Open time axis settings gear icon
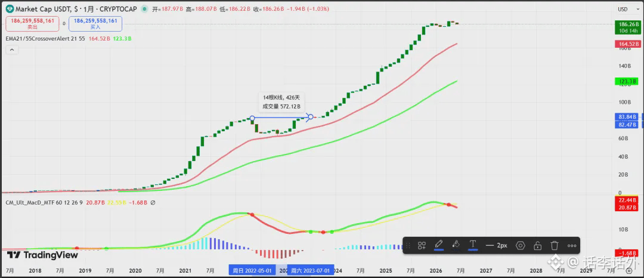 [x=629, y=271]
